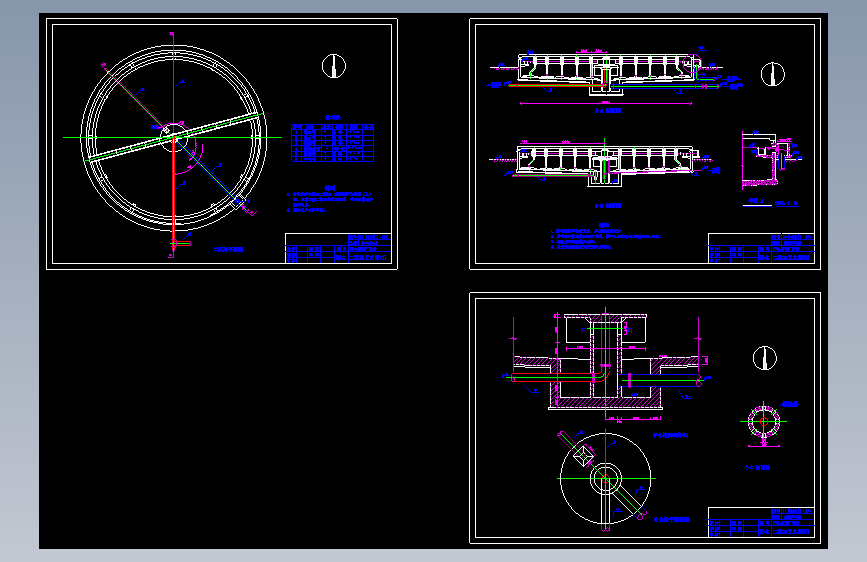This screenshot has width=867, height=562.
Task: Select the circular tank plan view at its center hub
Action: (x=174, y=137)
